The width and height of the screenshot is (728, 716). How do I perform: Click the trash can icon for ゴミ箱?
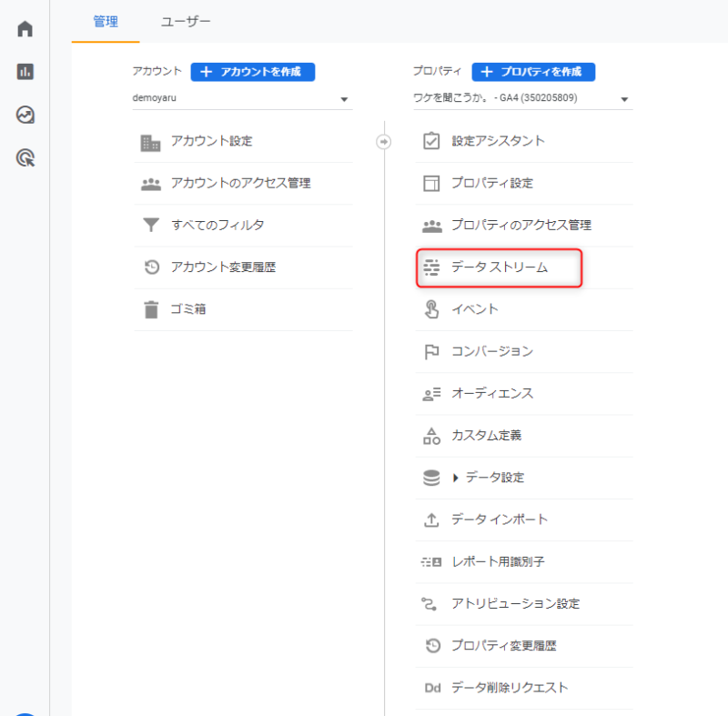pyautogui.click(x=151, y=309)
